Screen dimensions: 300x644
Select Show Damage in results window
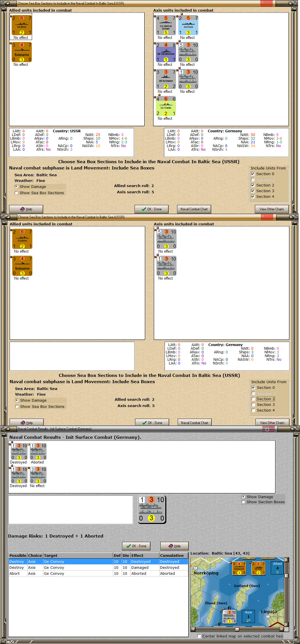point(243,497)
